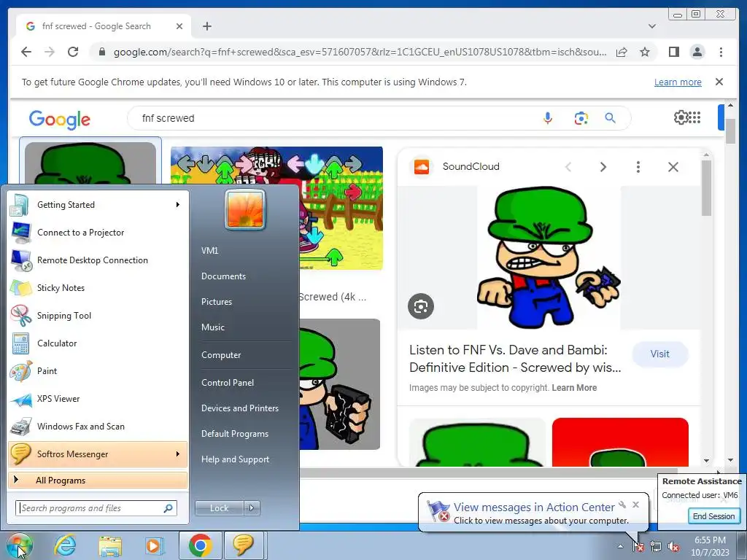
Task: Open the Snipping Tool
Action: coord(98,315)
